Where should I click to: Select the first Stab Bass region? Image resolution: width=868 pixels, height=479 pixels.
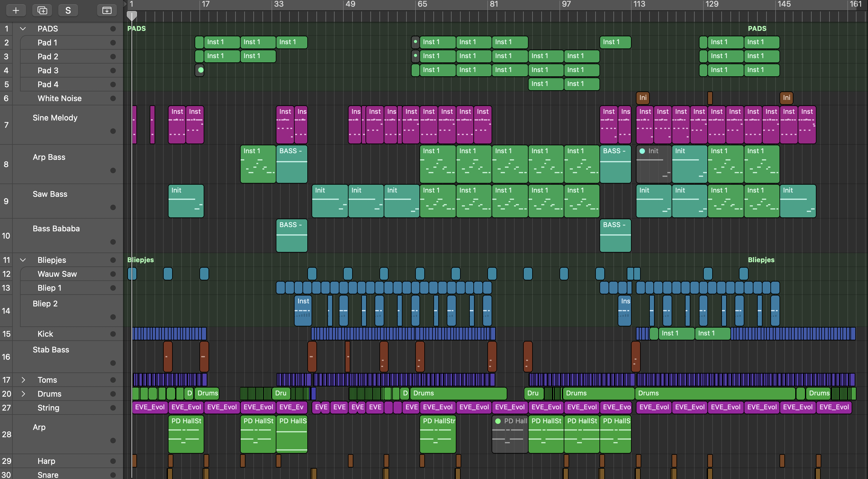pos(168,356)
